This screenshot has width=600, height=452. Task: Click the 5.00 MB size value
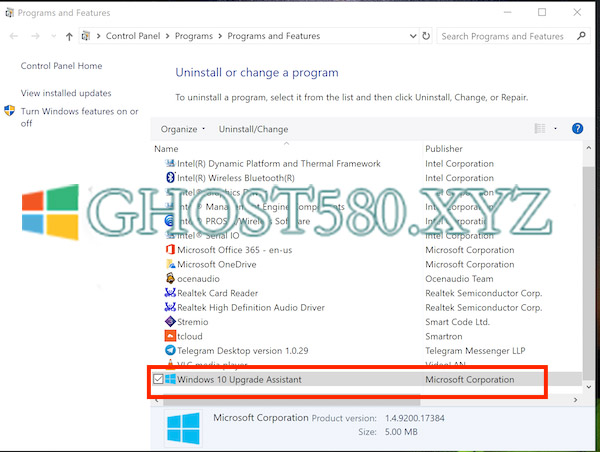pos(401,432)
